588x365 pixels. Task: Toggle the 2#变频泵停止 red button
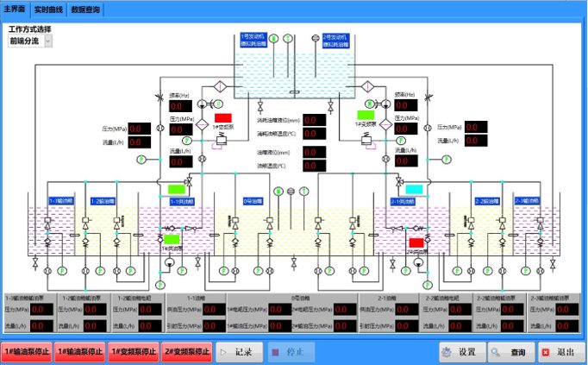click(x=187, y=352)
